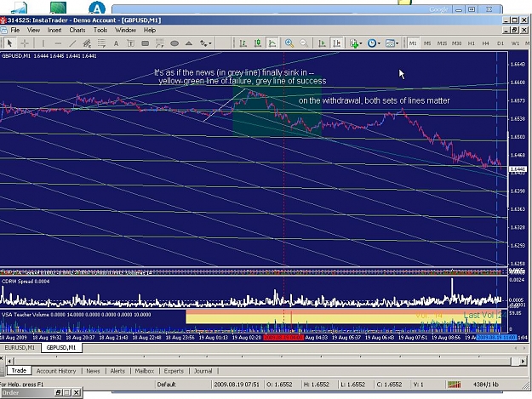Choose the horizontal line drawing tool

58,43
